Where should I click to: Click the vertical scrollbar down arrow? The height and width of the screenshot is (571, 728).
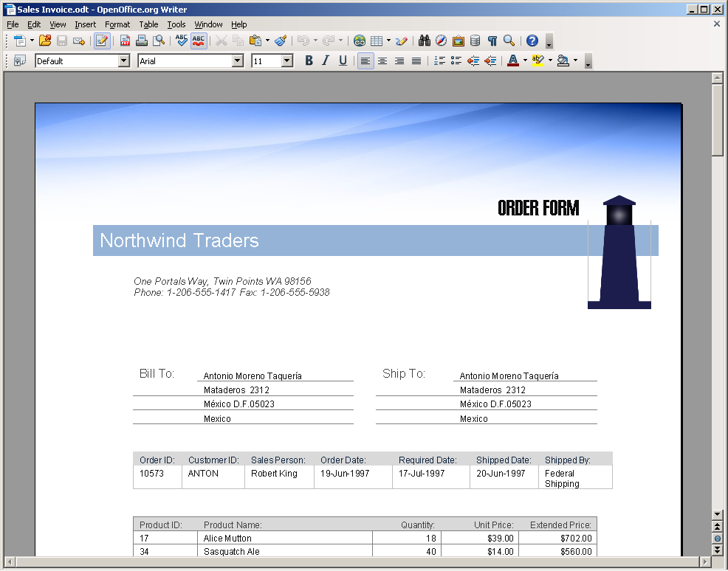[x=717, y=514]
